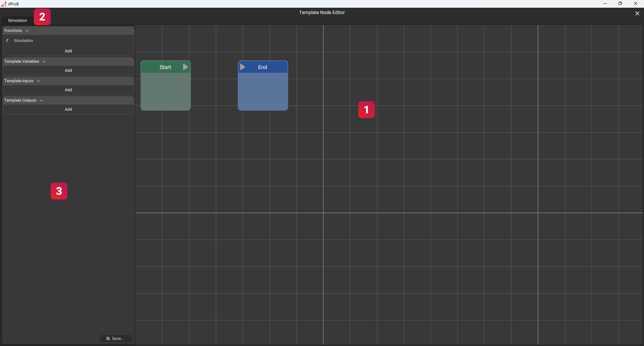Click the dProB app icon in title bar
The width and height of the screenshot is (644, 346).
pos(4,4)
